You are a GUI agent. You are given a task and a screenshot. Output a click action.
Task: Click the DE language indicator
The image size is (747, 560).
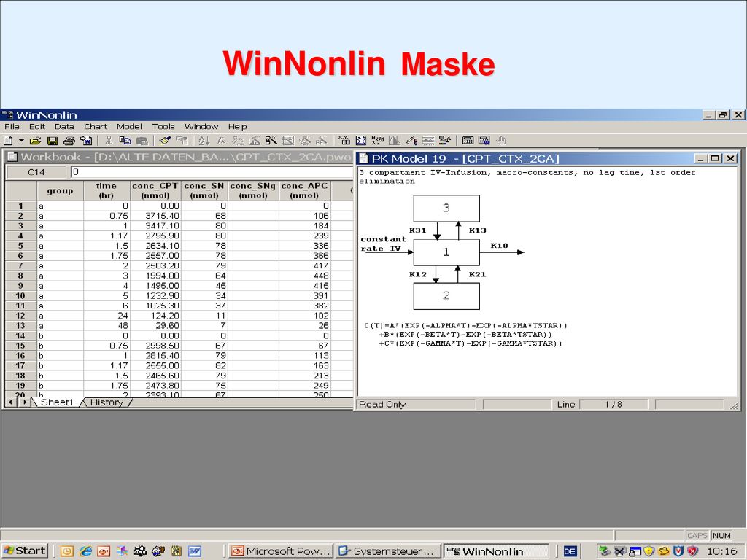point(570,551)
